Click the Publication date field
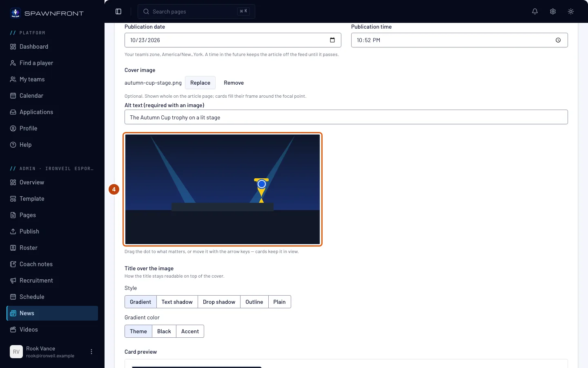Screen dimensions: 588x368 click(x=233, y=40)
